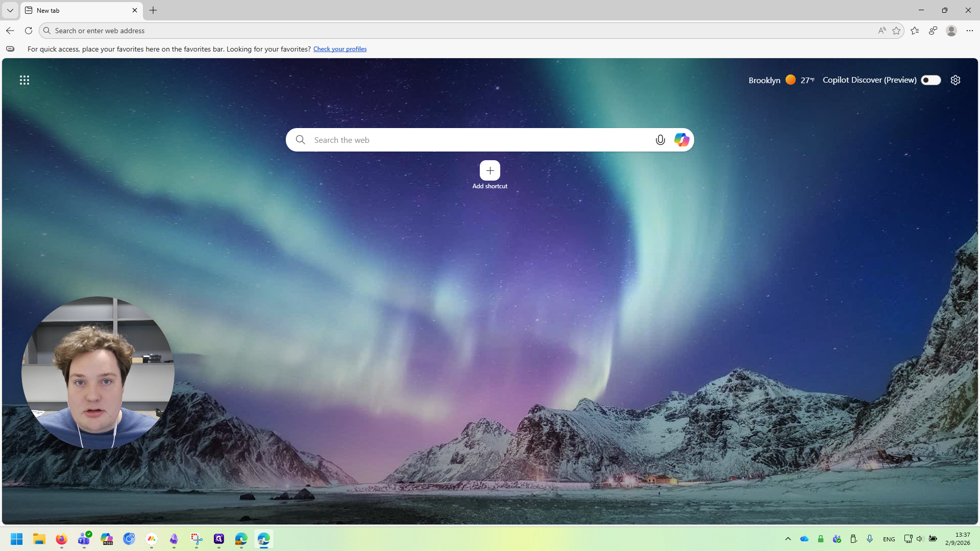Image resolution: width=980 pixels, height=551 pixels.
Task: Open battery status tray icon
Action: [933, 539]
